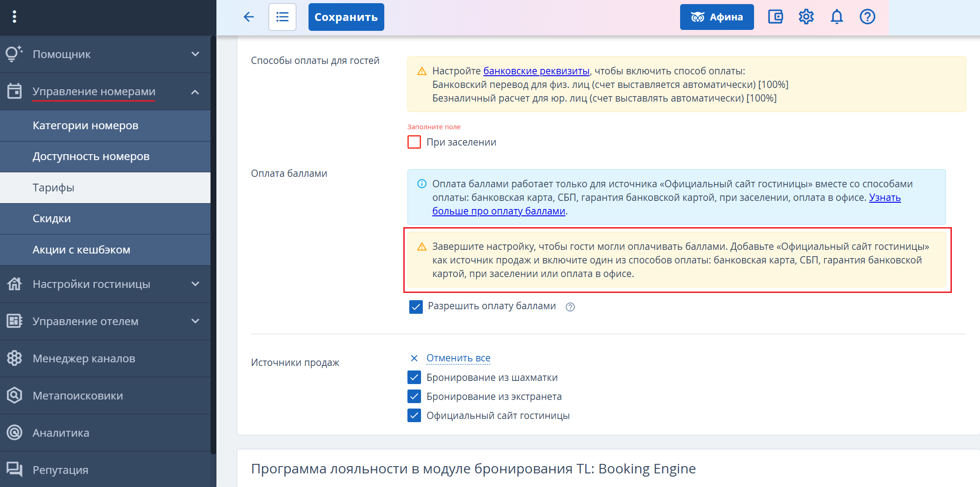Image resolution: width=980 pixels, height=487 pixels.
Task: Expand the Помощник section chevron
Action: pos(196,54)
